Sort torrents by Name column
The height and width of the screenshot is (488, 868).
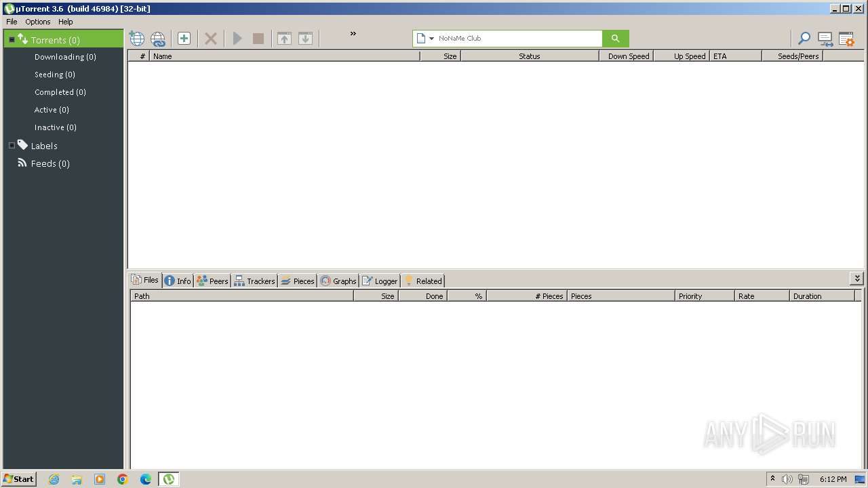pos(285,56)
